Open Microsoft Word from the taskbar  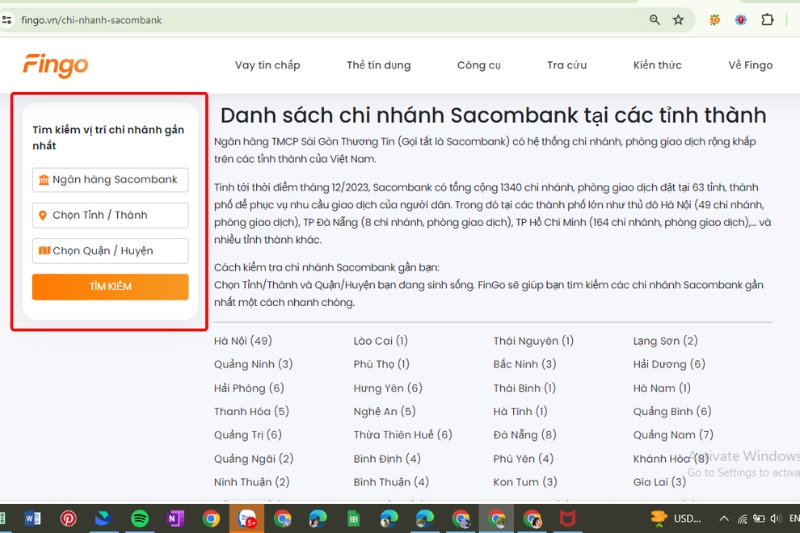coord(33,519)
